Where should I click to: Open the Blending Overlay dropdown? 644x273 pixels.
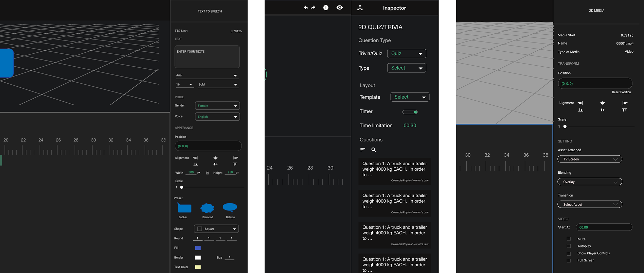click(x=590, y=182)
